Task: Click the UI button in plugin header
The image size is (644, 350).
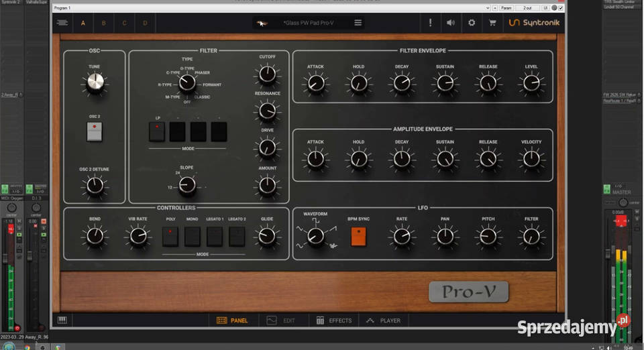Action: (545, 8)
